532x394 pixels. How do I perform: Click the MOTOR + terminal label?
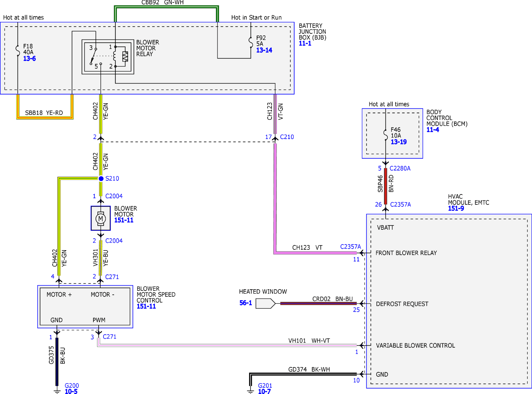tap(59, 295)
